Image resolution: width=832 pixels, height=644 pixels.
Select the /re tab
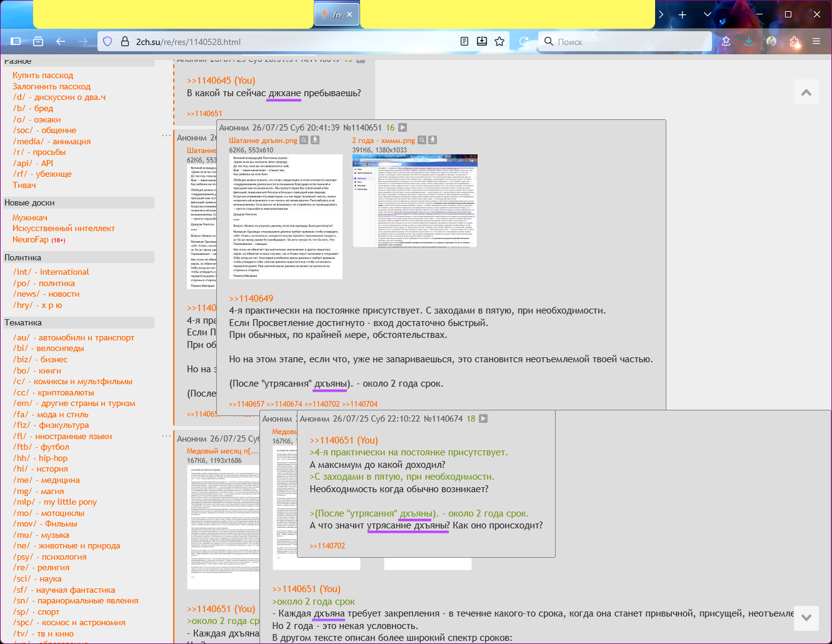(x=337, y=14)
